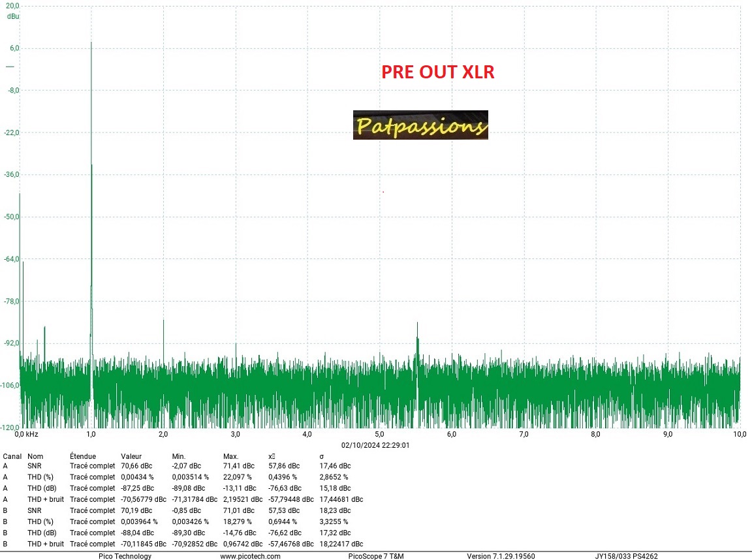Click the Patpassions logo image
The width and height of the screenshot is (752, 560).
[420, 125]
